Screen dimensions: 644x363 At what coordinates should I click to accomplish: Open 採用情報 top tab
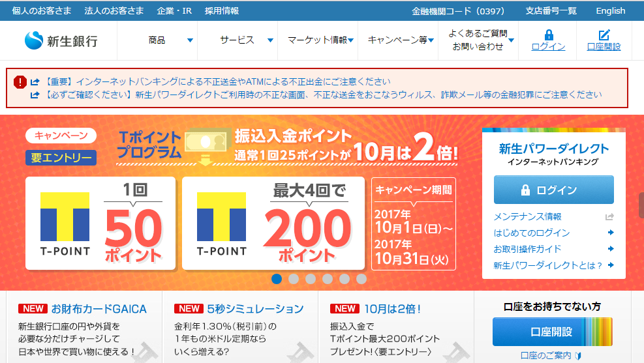pos(222,10)
